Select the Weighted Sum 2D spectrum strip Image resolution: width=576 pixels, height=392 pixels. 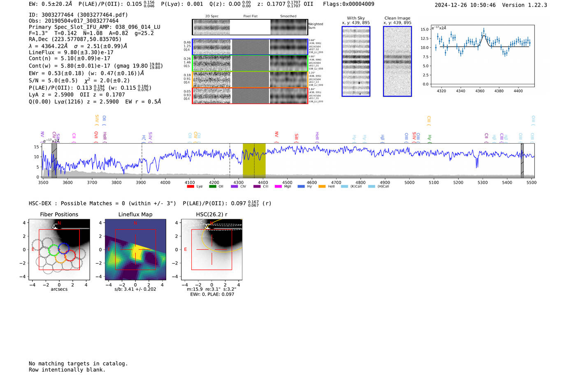[x=250, y=27]
